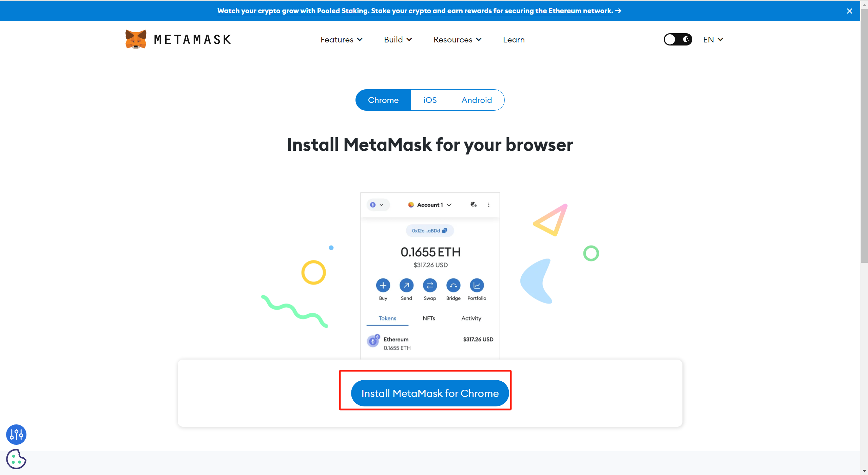Click the MetaMask fox logo
This screenshot has height=475, width=868.
tap(136, 39)
